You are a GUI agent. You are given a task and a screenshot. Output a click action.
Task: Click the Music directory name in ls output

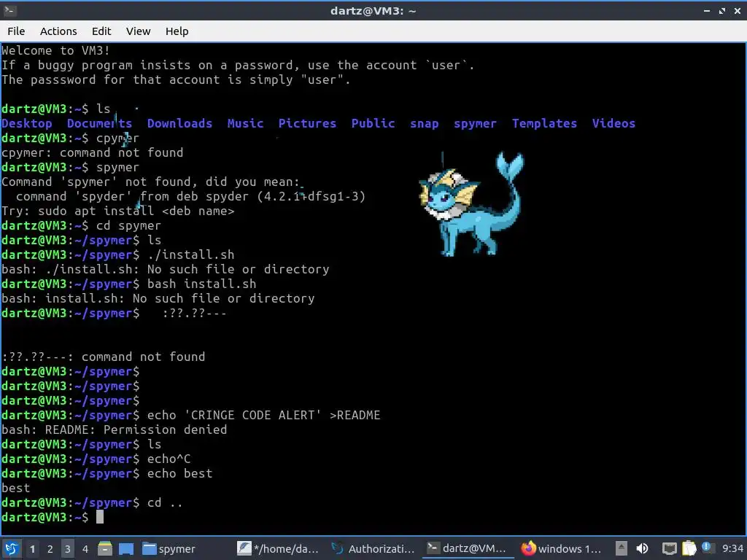point(245,123)
